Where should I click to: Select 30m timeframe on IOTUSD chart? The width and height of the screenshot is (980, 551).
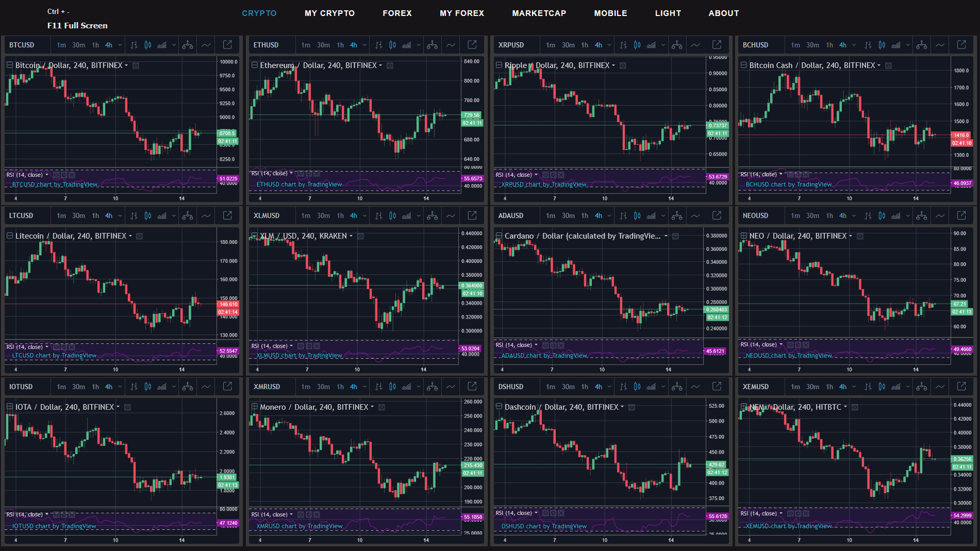(x=78, y=387)
